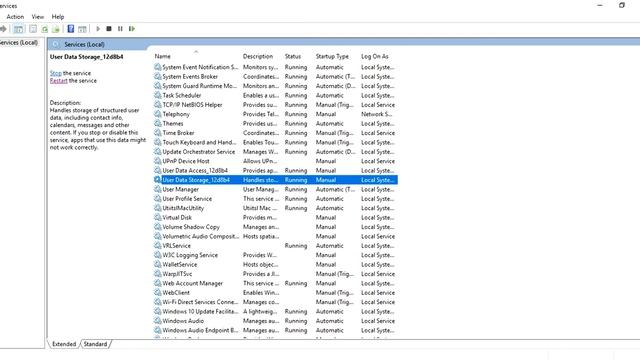640x360 pixels.
Task: Click the gear icon beside WebClient
Action: coord(158,292)
